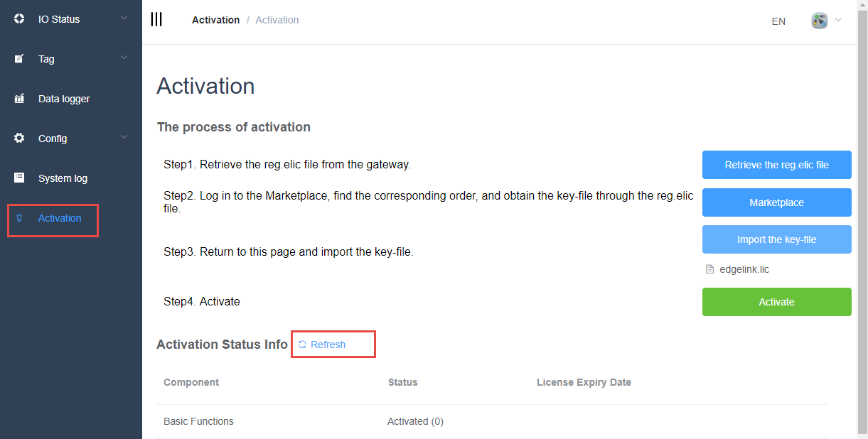This screenshot has height=439, width=868.
Task: Click the System log icon
Action: [19, 178]
